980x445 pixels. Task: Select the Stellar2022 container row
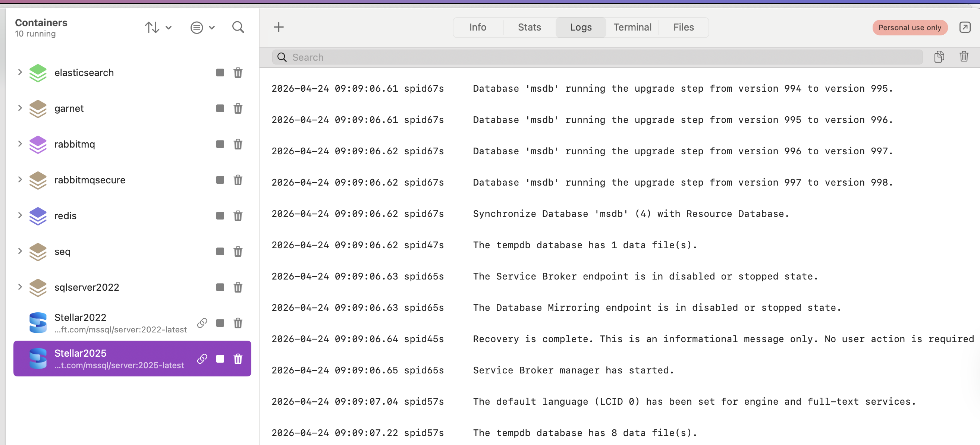point(132,323)
